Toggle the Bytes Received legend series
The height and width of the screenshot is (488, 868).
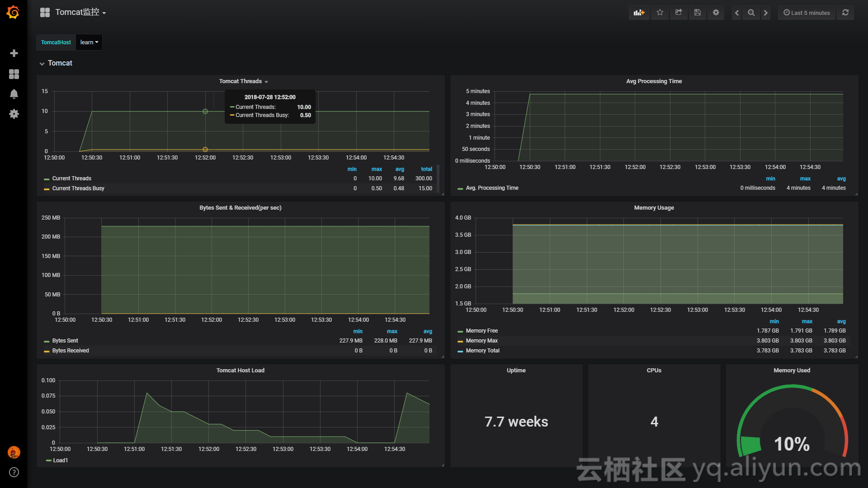pyautogui.click(x=71, y=351)
